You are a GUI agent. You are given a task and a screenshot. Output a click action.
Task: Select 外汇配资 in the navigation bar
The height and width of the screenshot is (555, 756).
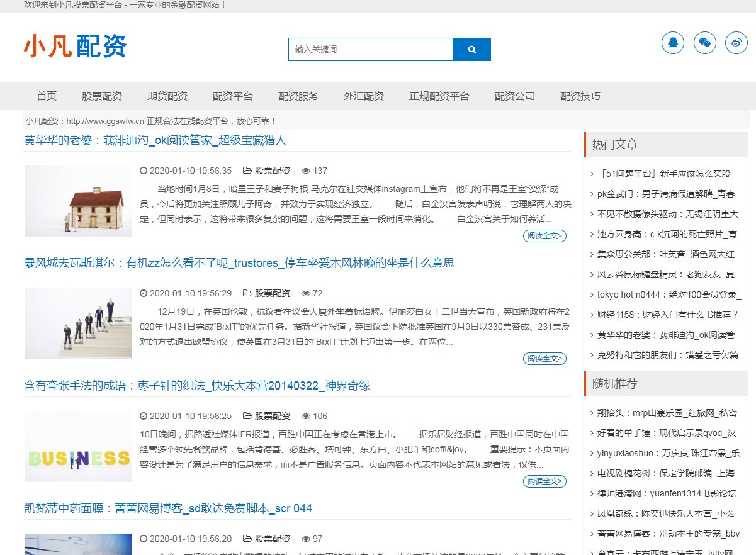(x=364, y=96)
